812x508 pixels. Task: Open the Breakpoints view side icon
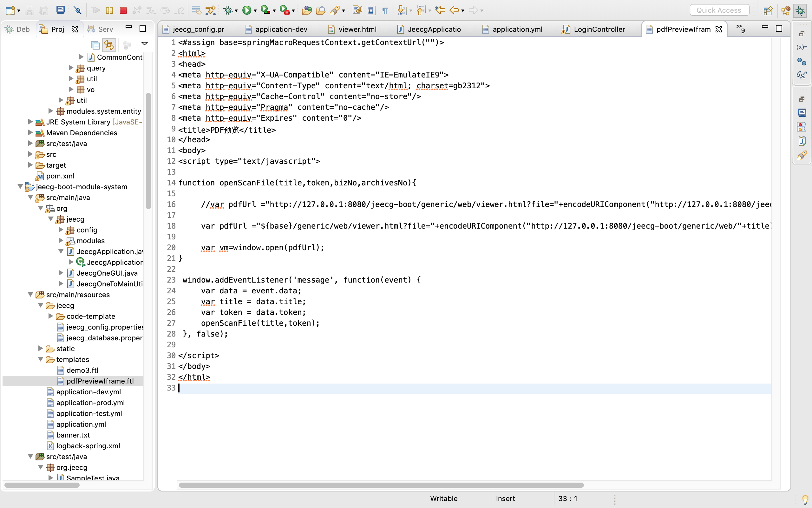[802, 62]
